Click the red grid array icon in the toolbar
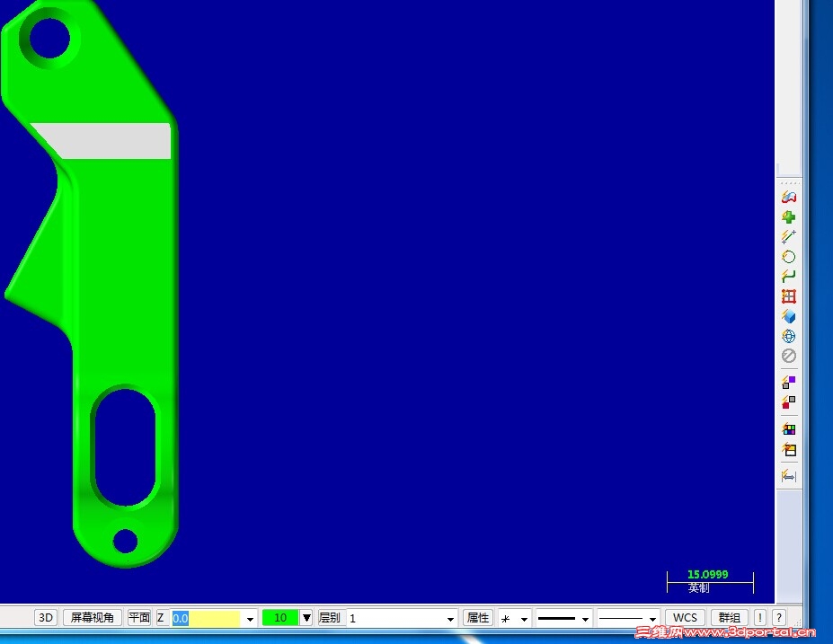 click(x=788, y=296)
